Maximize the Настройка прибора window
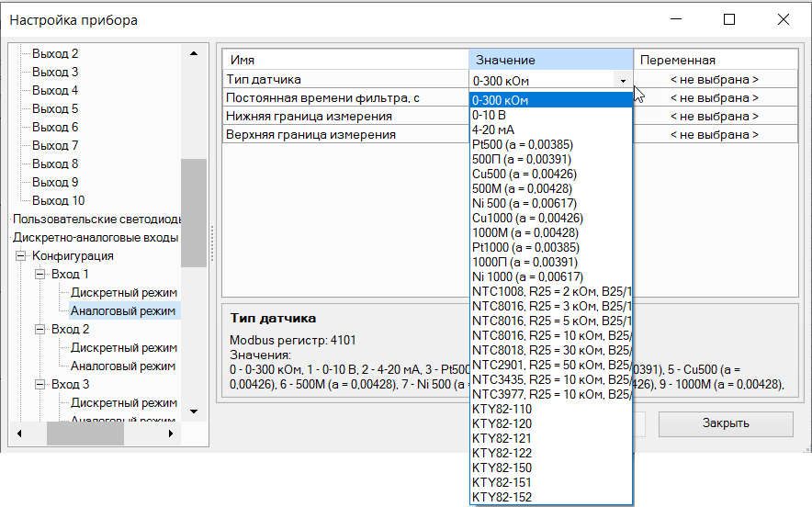The width and height of the screenshot is (812, 507). point(729,19)
